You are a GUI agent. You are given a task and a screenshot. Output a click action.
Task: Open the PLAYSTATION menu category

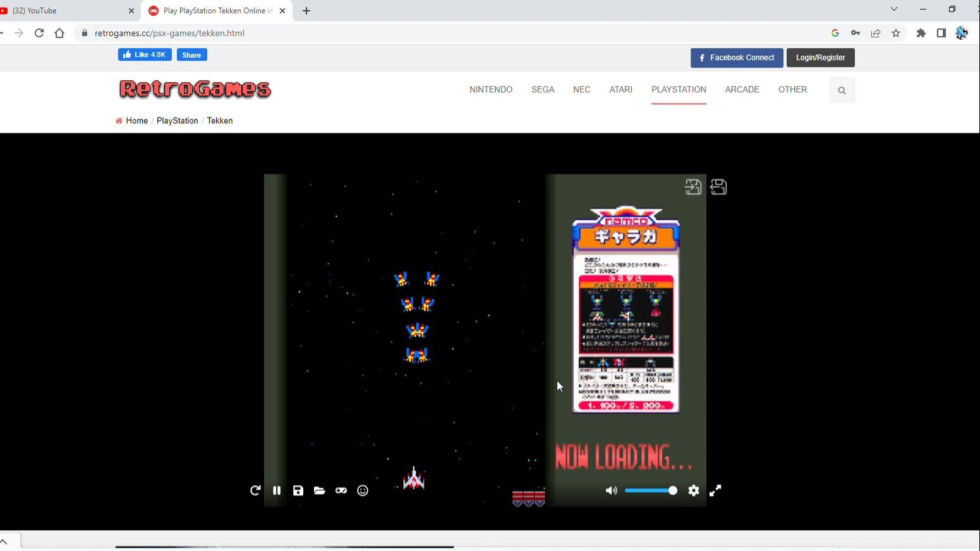679,90
